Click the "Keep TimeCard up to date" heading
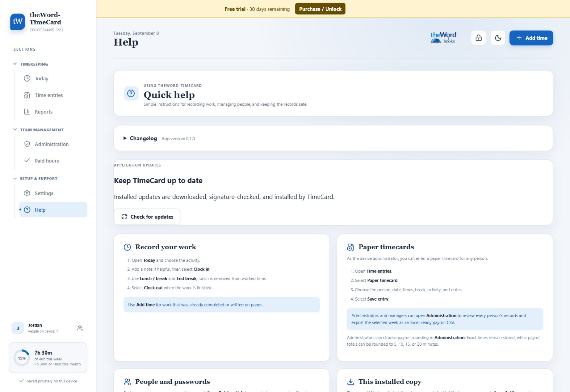 tap(158, 181)
